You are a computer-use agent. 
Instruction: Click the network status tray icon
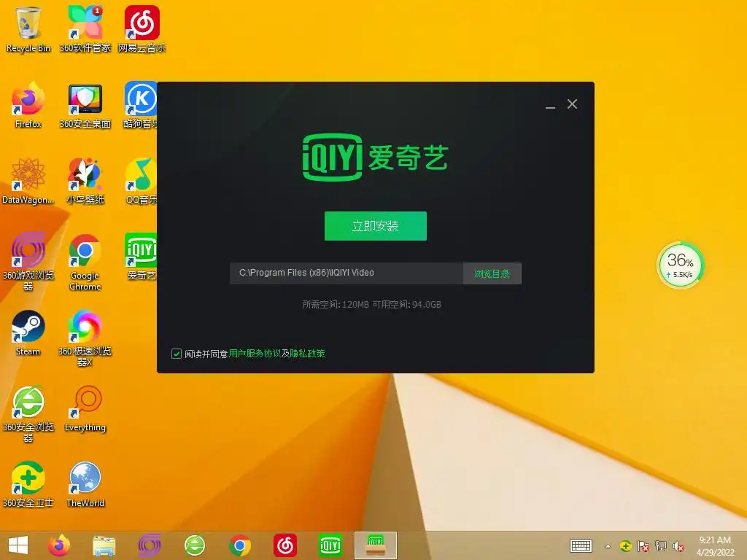661,546
